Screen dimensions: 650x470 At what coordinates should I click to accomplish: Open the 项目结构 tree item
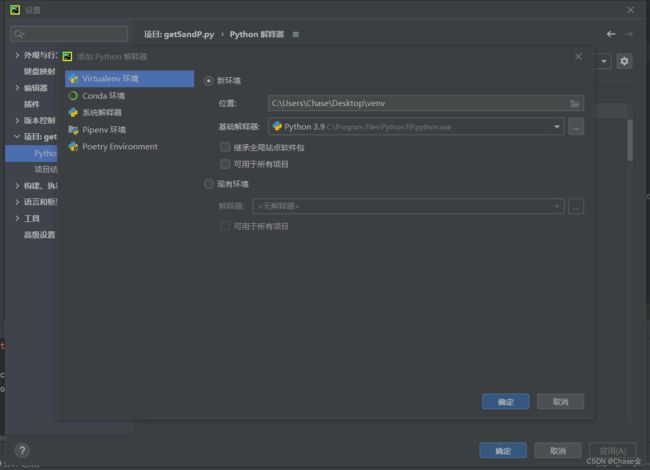point(46,170)
